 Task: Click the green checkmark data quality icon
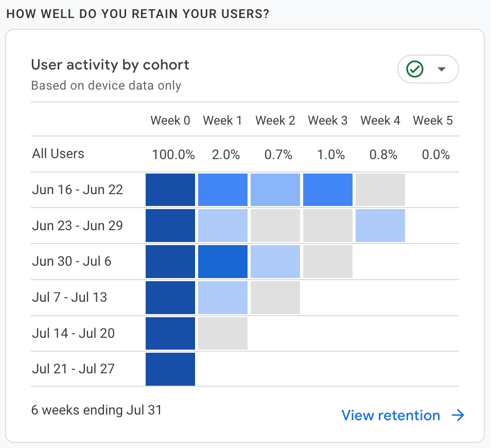tap(415, 69)
